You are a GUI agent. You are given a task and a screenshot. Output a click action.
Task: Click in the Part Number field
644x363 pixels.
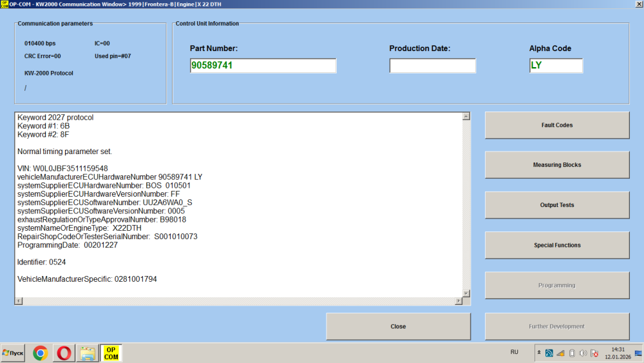(x=263, y=66)
